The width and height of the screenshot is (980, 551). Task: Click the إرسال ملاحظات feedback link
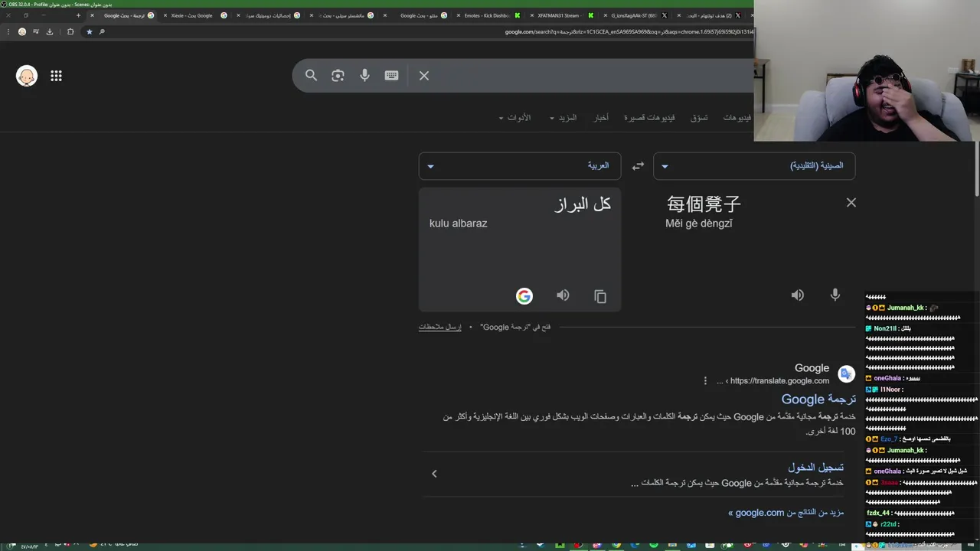tap(439, 327)
